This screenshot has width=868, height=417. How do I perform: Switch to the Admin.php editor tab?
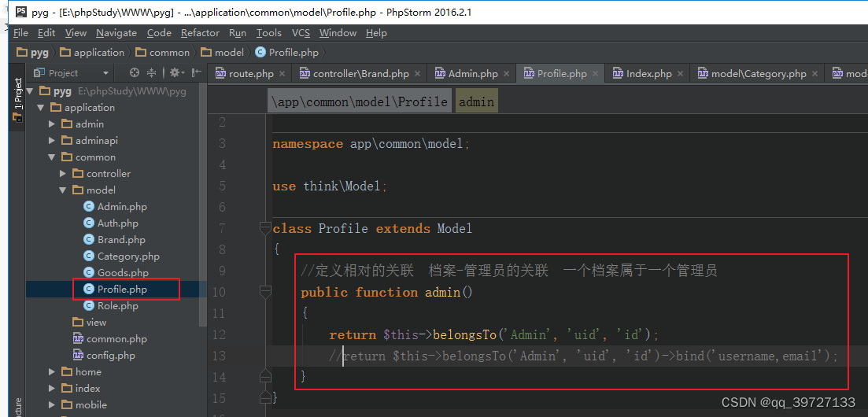(473, 74)
